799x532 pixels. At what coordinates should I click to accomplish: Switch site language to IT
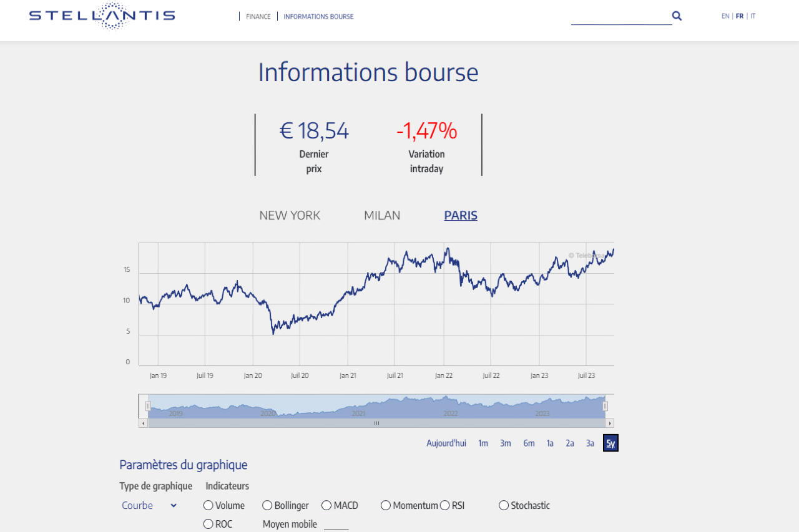(753, 16)
